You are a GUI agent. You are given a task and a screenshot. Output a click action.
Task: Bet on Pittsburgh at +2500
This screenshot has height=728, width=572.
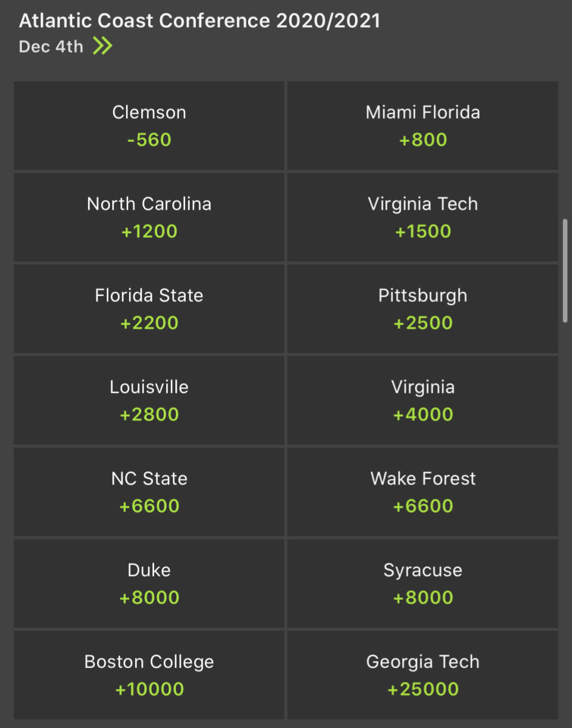click(423, 309)
